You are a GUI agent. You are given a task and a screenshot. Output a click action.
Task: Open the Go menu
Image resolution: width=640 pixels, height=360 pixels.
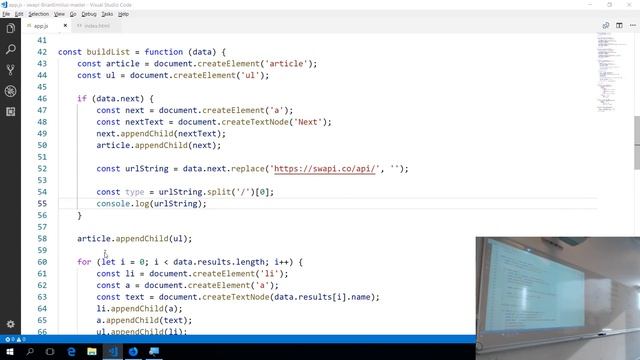pos(73,14)
